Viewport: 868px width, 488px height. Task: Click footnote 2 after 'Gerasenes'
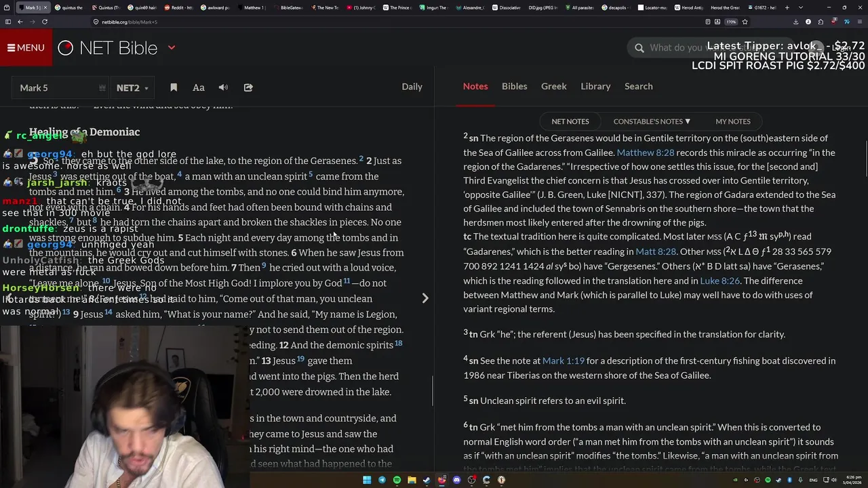point(361,159)
